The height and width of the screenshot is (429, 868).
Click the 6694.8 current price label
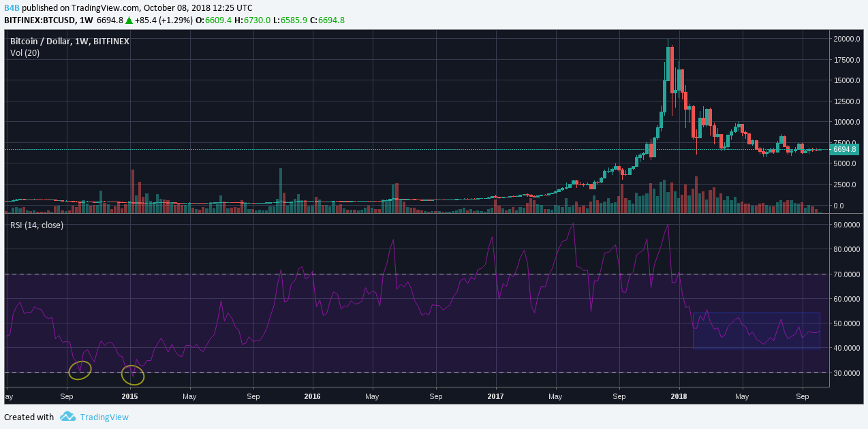point(844,149)
